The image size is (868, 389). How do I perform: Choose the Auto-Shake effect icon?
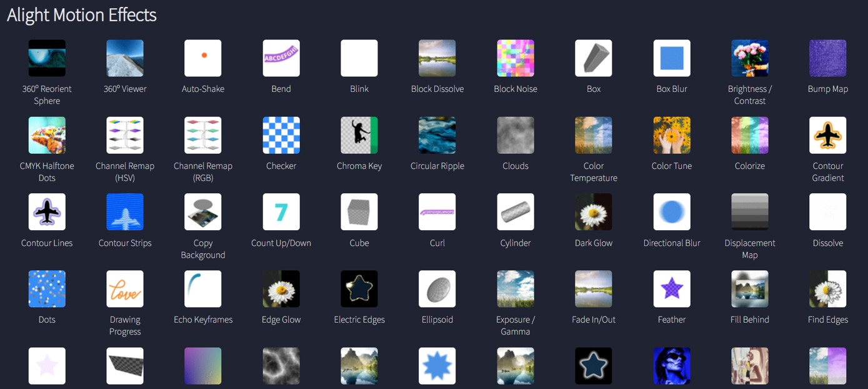pos(203,58)
